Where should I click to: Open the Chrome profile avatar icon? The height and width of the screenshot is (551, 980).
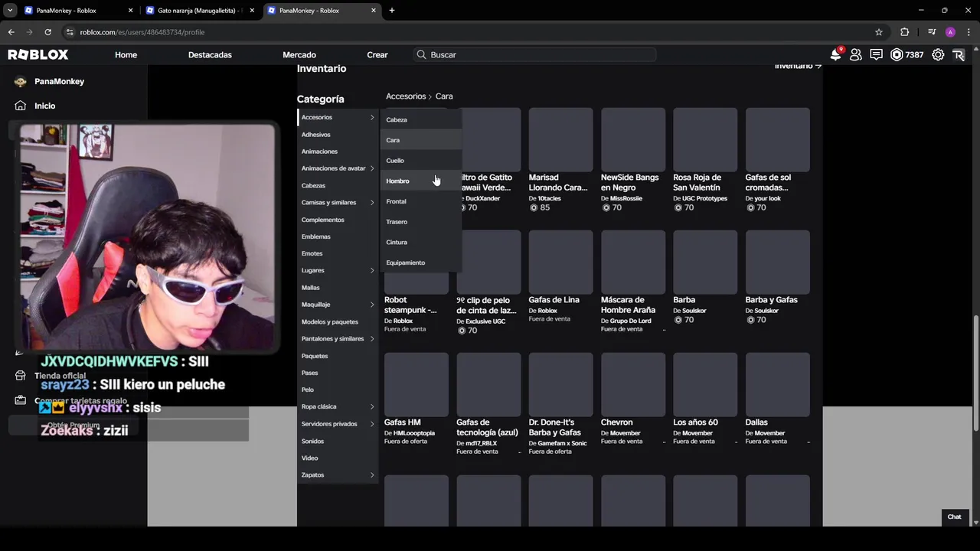click(x=950, y=32)
